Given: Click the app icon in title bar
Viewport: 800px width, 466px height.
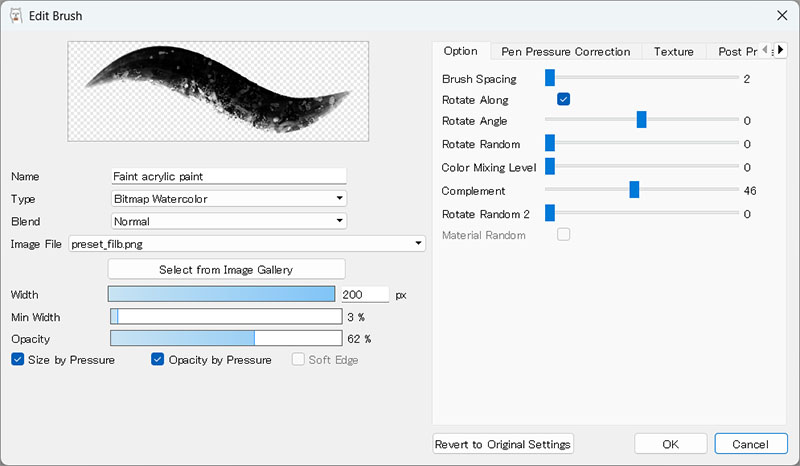Looking at the screenshot, I should (16, 15).
